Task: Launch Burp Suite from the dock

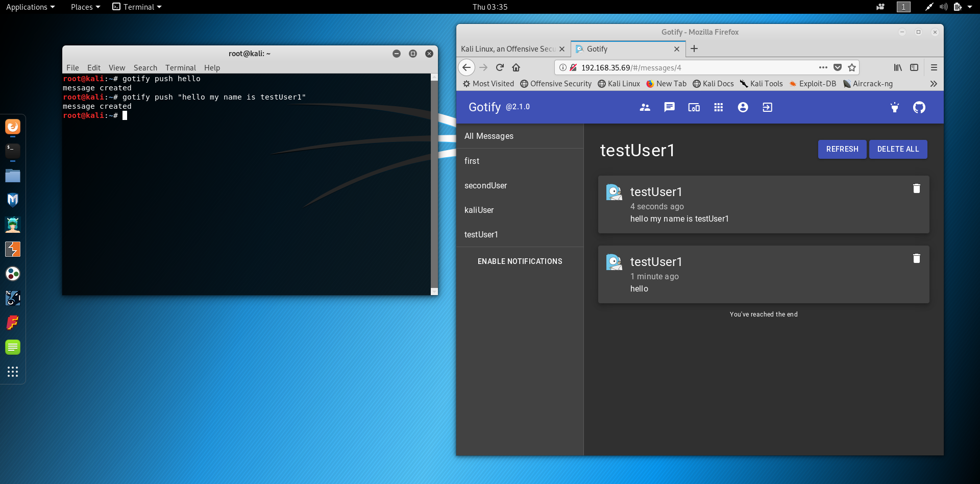Action: (13, 249)
